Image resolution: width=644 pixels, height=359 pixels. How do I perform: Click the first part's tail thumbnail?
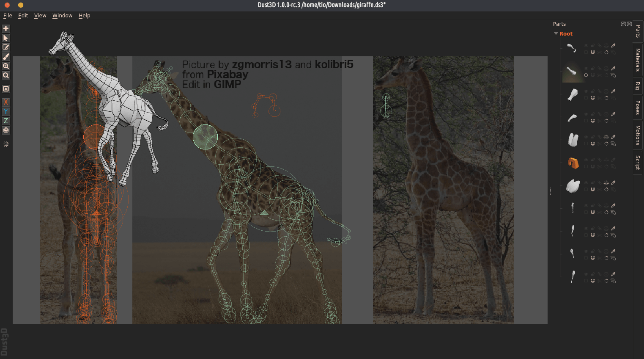pos(572,48)
